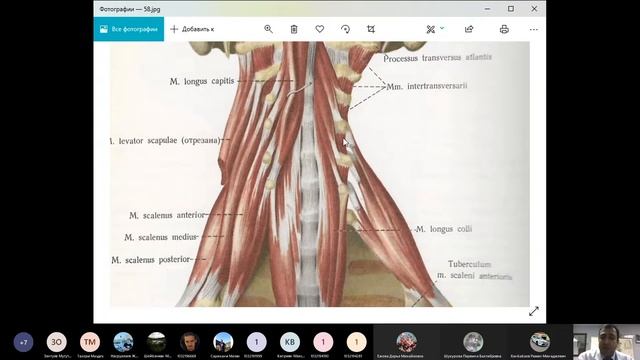
Task: Print the photo using printer icon
Action: point(504,29)
